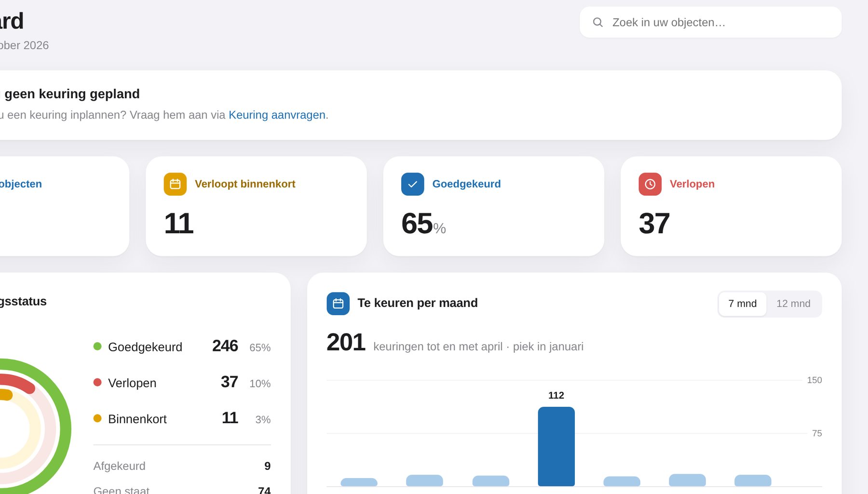Switch chart to 7 mnd

743,304
